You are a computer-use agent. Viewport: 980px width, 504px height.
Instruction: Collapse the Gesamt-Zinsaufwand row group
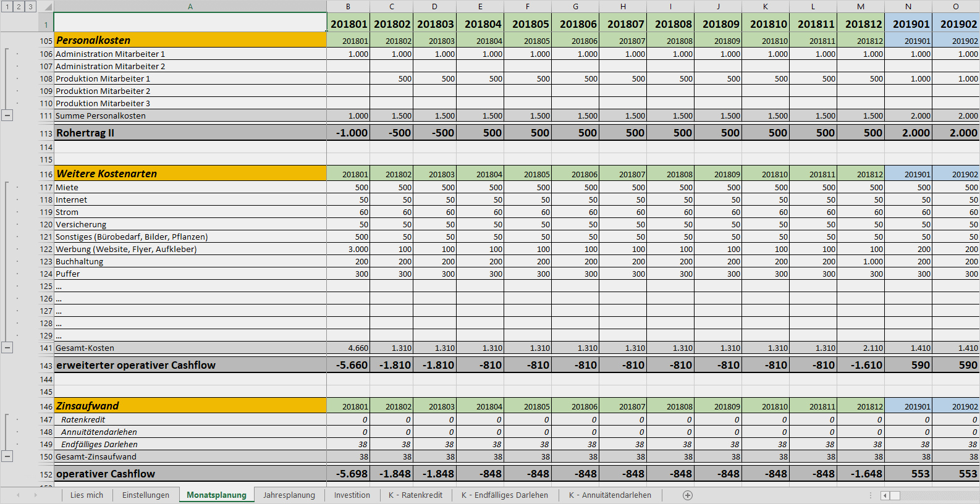(7, 456)
